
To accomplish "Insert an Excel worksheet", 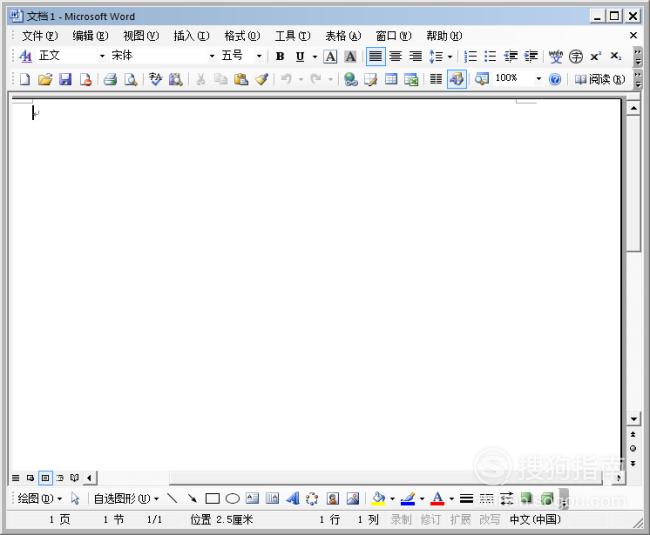I will click(x=411, y=79).
